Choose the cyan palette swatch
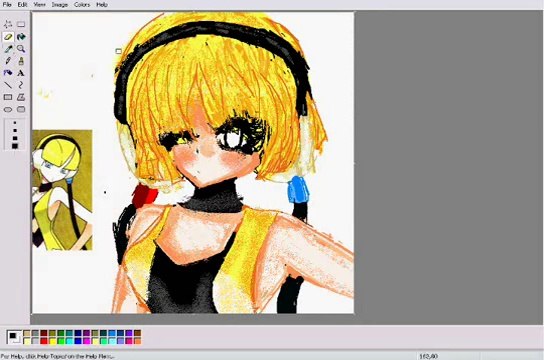 69,341
